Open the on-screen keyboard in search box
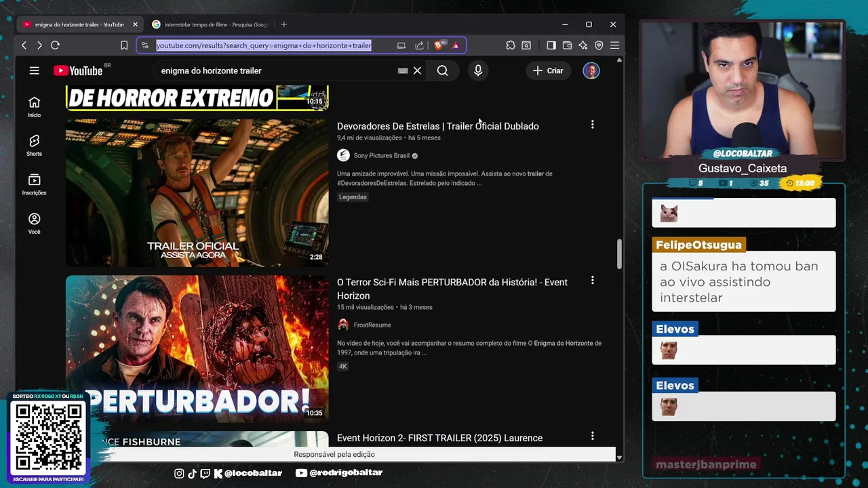Screen dimensions: 868x488 coord(403,70)
